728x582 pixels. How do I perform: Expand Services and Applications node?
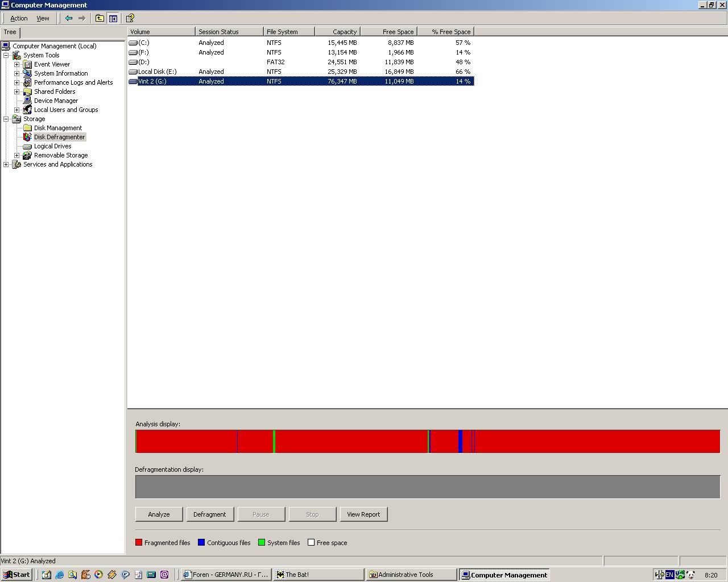[x=6, y=164]
